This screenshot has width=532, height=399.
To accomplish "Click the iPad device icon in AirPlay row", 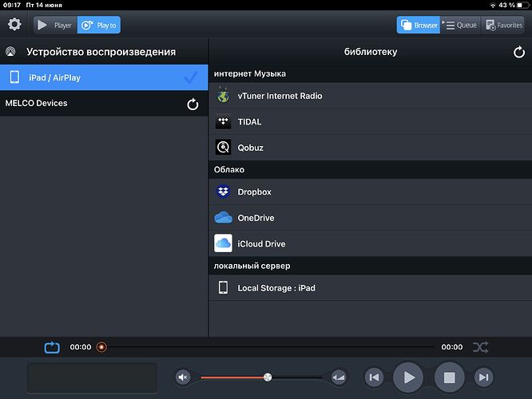I will (x=14, y=77).
